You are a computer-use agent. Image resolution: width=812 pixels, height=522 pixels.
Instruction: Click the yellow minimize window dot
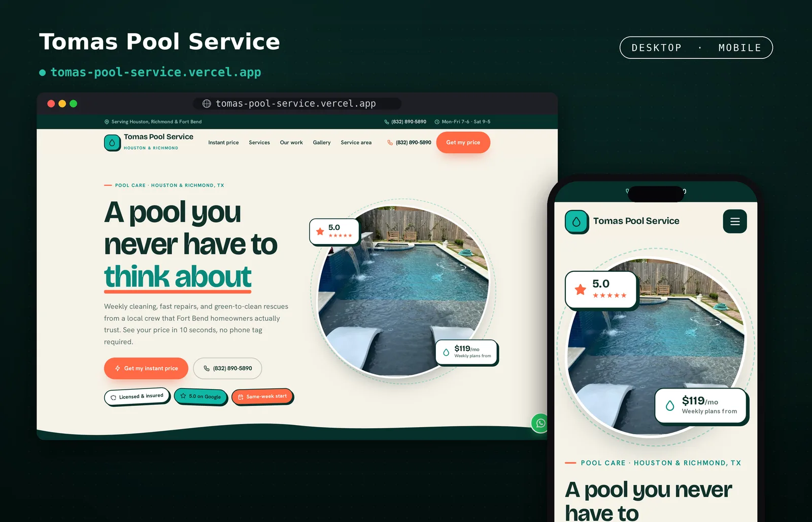tap(62, 103)
